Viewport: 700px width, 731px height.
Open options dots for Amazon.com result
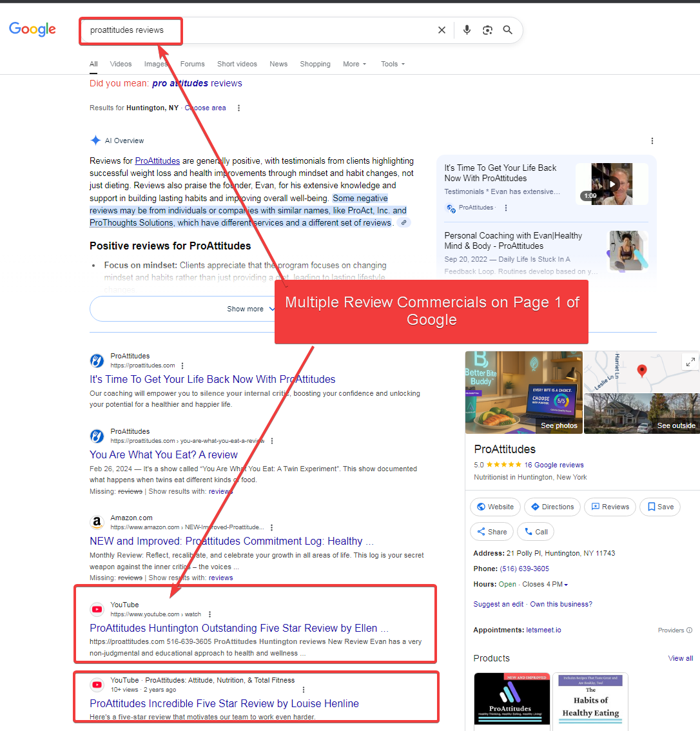pyautogui.click(x=271, y=528)
